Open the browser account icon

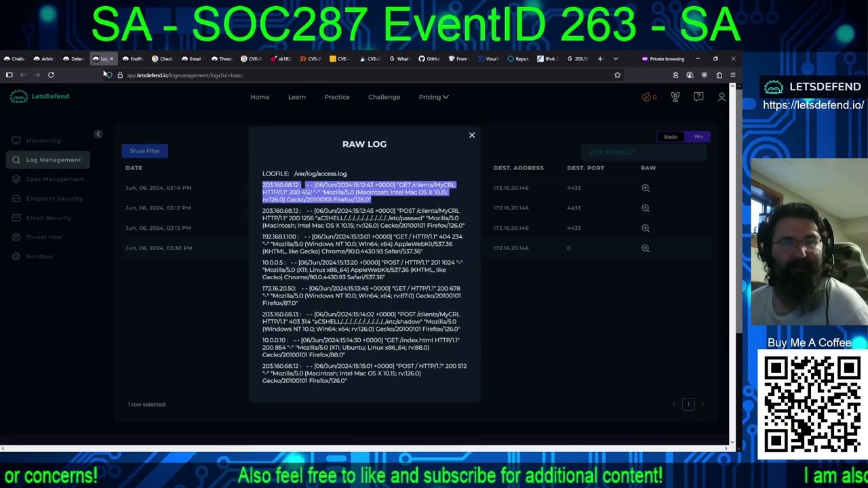point(690,75)
